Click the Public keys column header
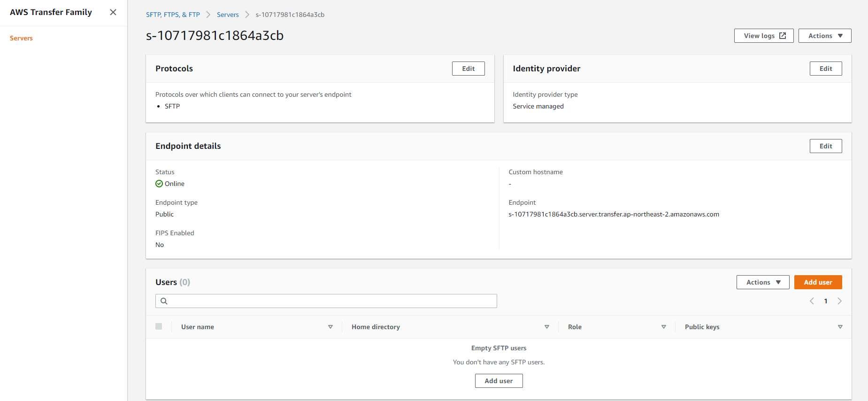This screenshot has height=401, width=868. tap(702, 327)
